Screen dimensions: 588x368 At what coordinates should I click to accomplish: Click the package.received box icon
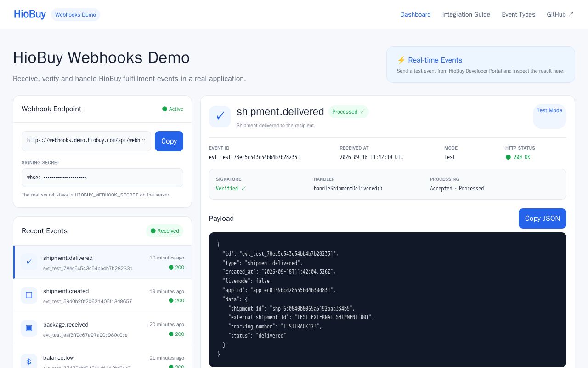pyautogui.click(x=29, y=328)
